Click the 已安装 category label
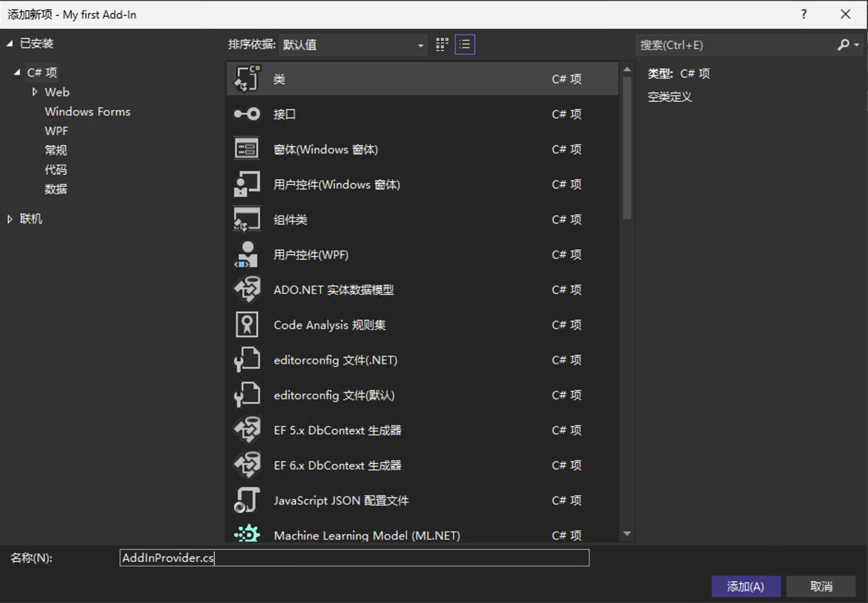This screenshot has width=868, height=603. (36, 43)
